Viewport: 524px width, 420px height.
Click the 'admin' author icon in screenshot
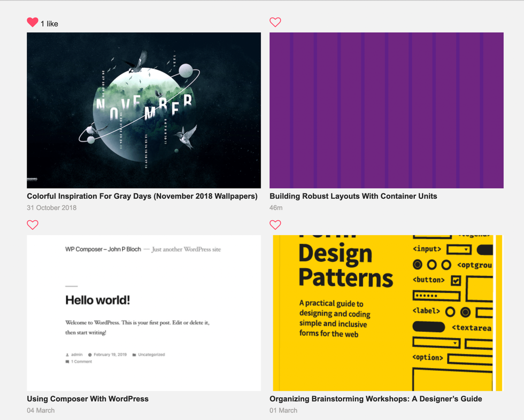(67, 355)
